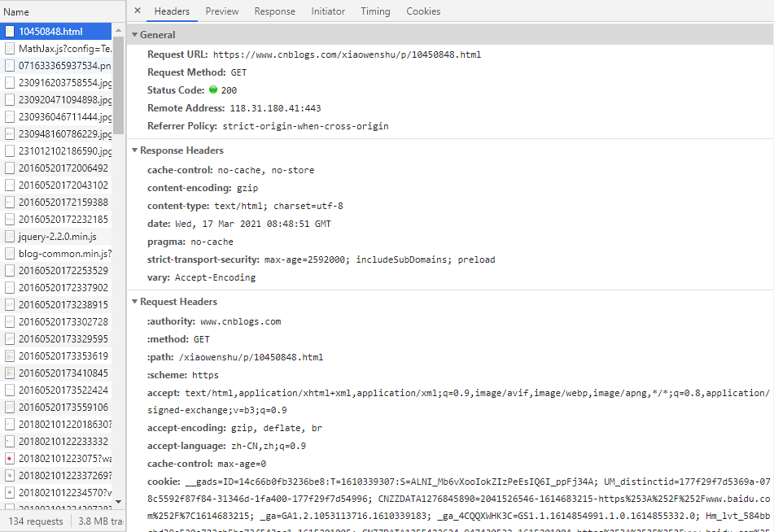Viewport: 774px width, 532px height.
Task: Click the content-type header value
Action: click(278, 206)
